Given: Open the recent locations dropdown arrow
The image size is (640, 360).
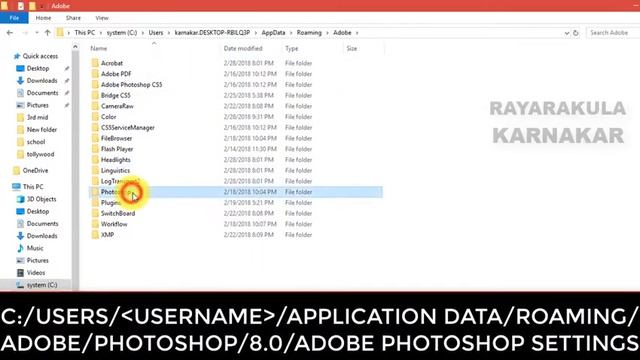Looking at the screenshot, I should pos(37,33).
